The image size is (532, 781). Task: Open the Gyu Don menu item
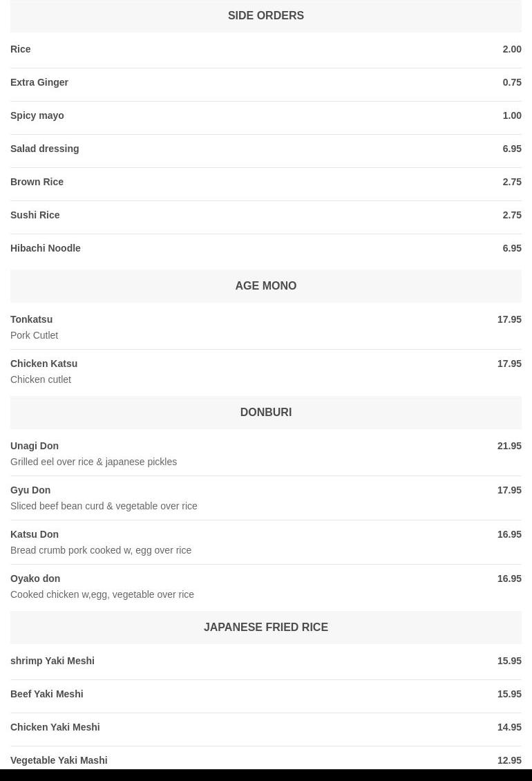pyautogui.click(x=30, y=490)
